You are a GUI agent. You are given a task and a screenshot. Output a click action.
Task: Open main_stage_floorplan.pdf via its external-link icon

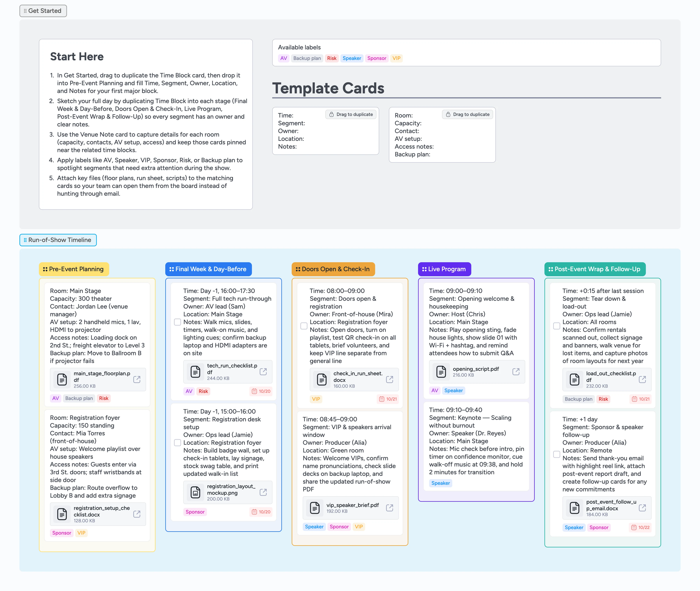tap(137, 380)
